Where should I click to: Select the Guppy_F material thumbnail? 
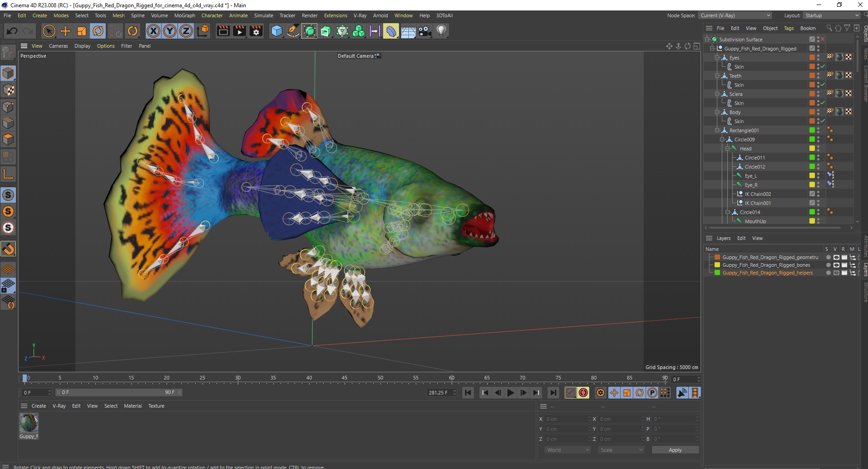click(29, 423)
